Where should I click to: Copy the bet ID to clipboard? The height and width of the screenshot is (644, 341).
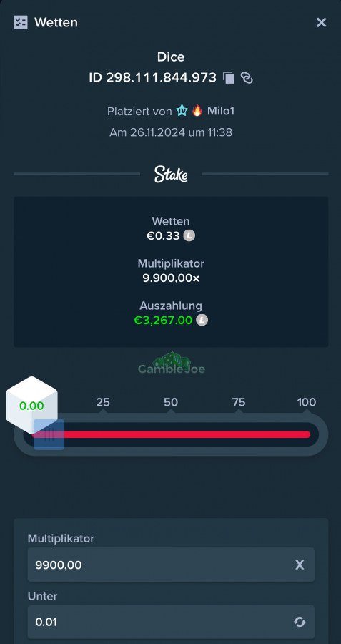[229, 77]
